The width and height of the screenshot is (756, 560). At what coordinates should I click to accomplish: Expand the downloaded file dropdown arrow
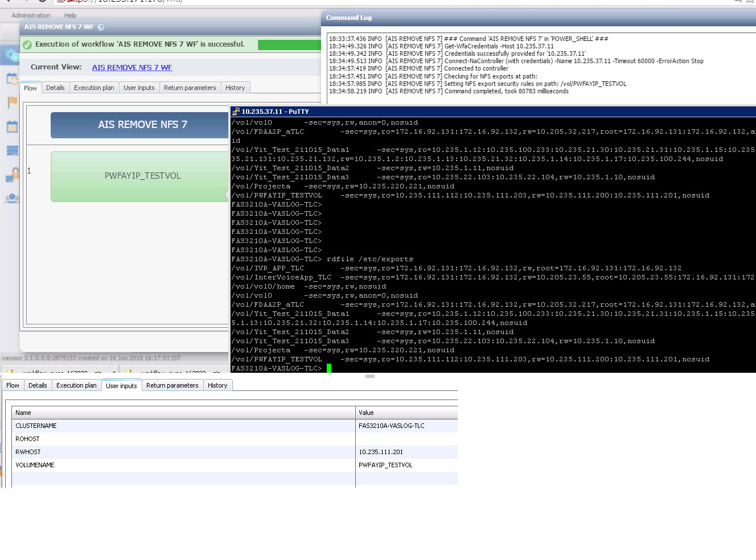coord(114,372)
